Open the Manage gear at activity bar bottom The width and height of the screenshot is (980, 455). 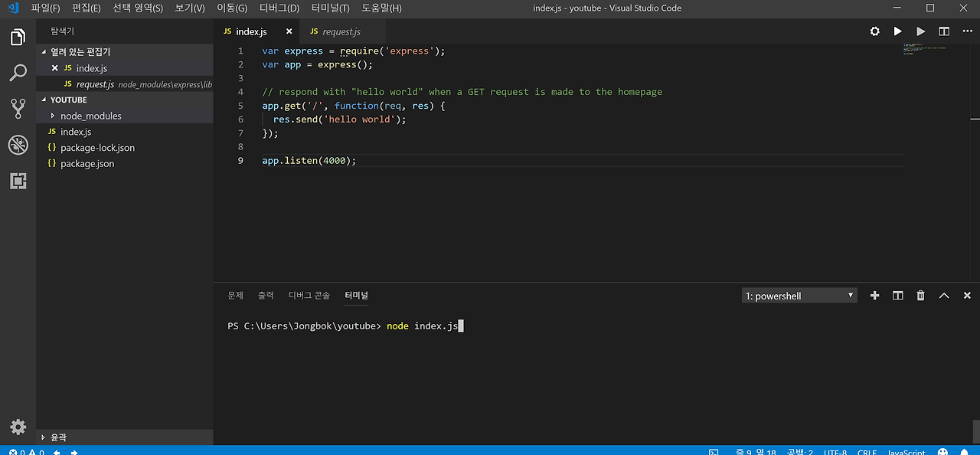[x=18, y=427]
